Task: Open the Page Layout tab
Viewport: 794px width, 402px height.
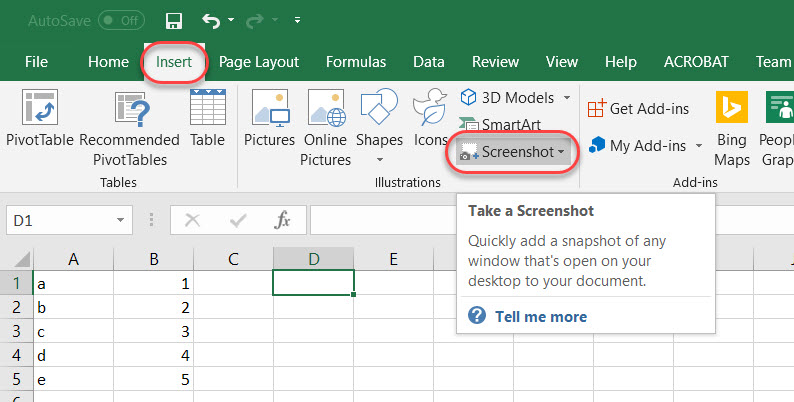Action: point(259,62)
